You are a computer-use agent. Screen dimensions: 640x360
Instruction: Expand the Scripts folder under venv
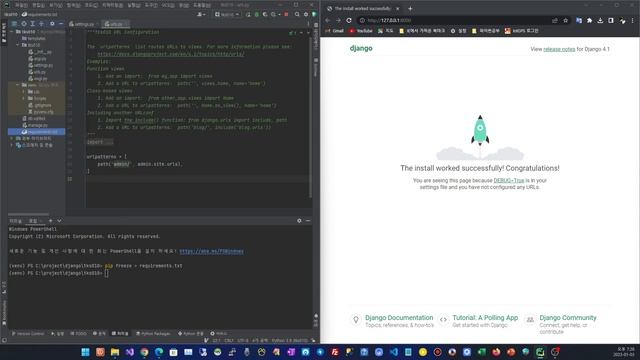[24, 98]
